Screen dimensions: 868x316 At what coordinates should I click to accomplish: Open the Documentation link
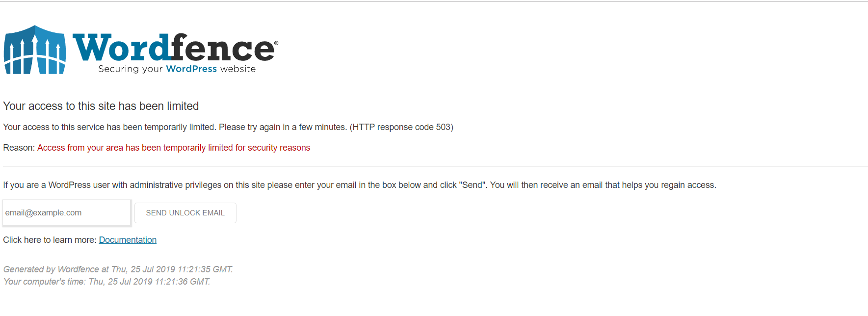[x=128, y=240]
